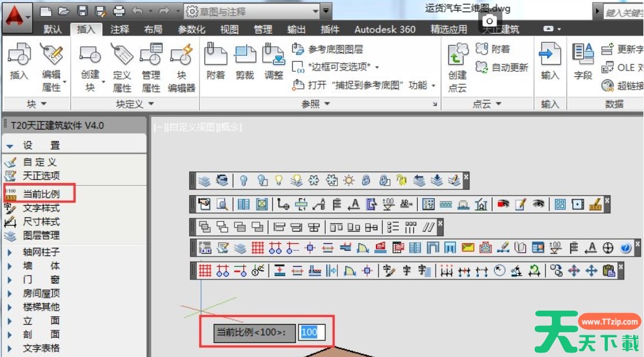
Task: Click the sun icon in layer toolbar
Action: (x=349, y=180)
